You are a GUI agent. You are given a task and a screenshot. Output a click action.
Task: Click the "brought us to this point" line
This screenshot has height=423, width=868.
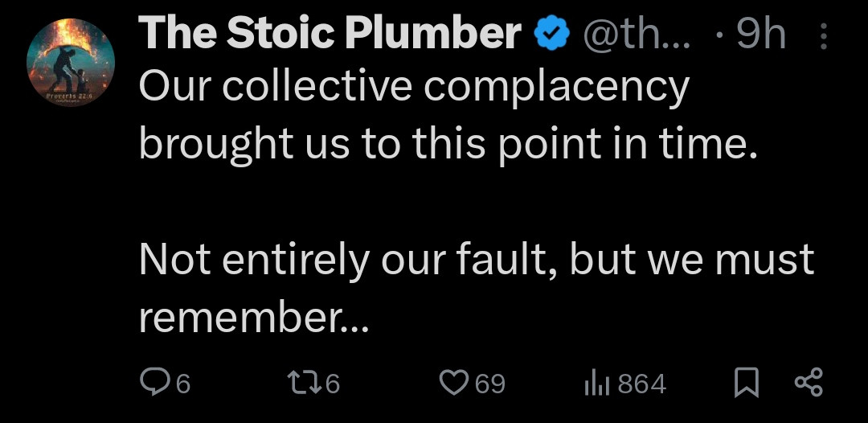click(448, 145)
